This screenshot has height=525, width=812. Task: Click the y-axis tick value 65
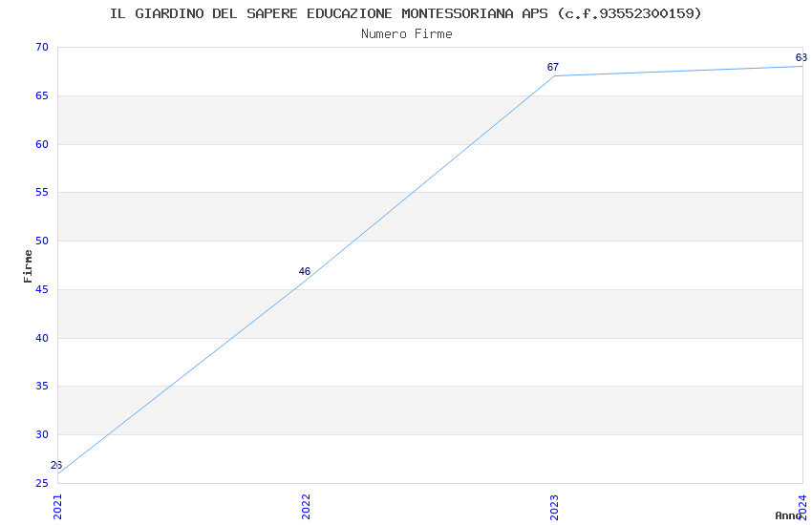[42, 95]
